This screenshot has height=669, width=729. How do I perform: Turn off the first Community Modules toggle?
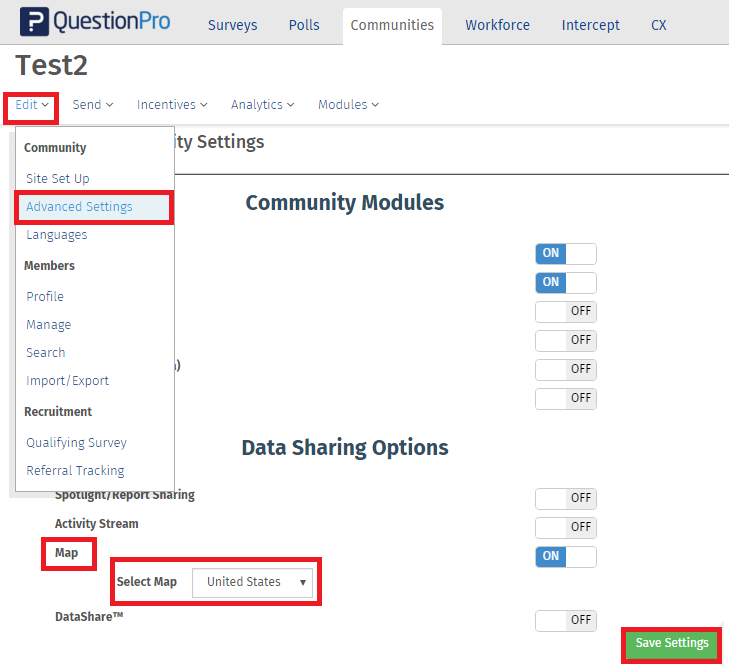(565, 254)
